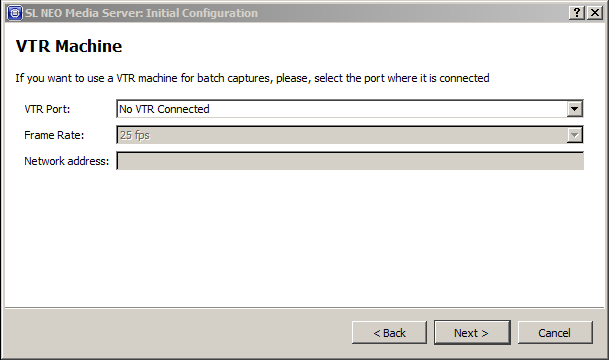Click the grayed-out "25 fps" value
609x360 pixels.
134,135
